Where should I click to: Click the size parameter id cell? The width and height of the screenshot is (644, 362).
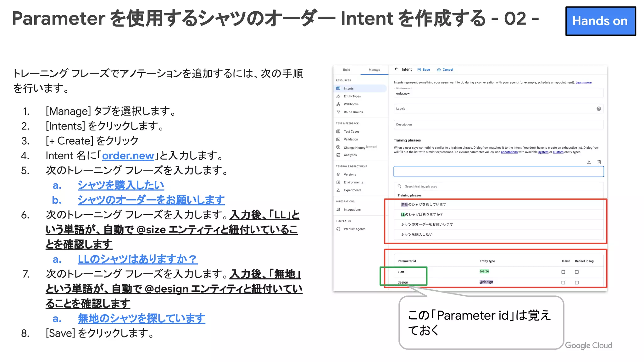(x=401, y=272)
